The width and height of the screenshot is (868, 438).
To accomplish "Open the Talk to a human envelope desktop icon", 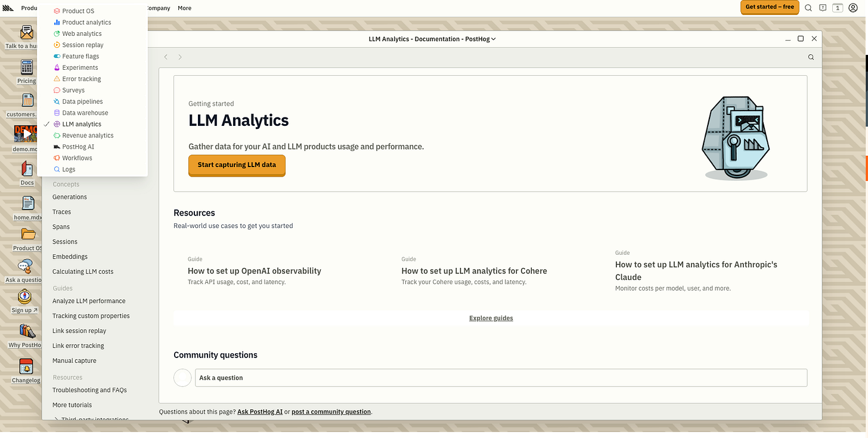I will [26, 32].
